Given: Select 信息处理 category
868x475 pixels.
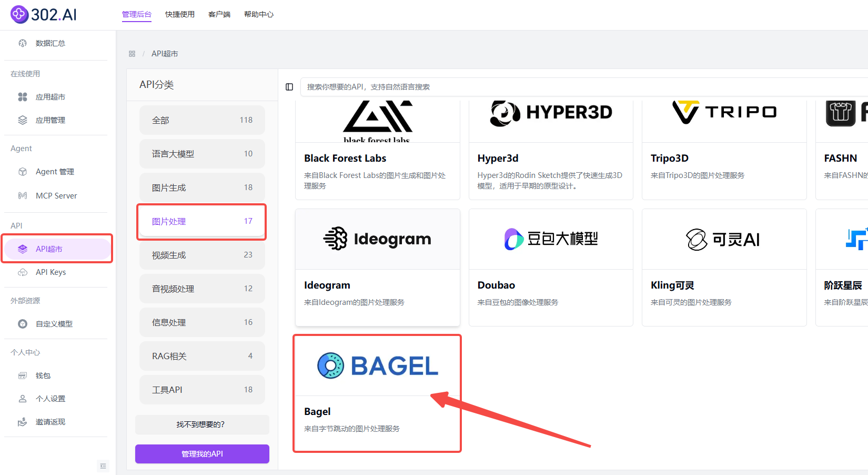Looking at the screenshot, I should point(202,322).
